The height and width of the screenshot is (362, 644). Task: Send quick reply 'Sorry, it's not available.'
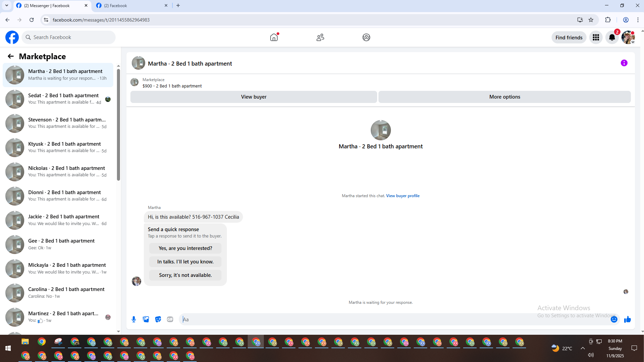[x=185, y=275]
